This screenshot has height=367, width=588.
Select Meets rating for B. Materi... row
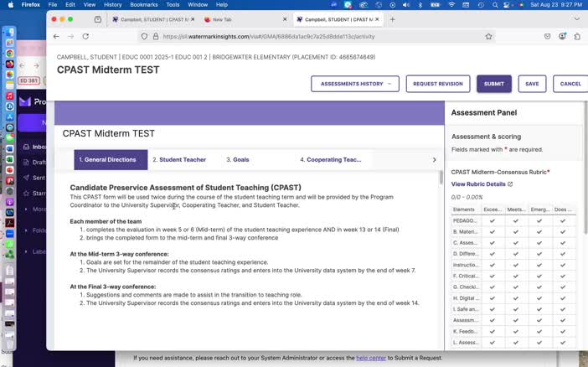click(x=516, y=232)
